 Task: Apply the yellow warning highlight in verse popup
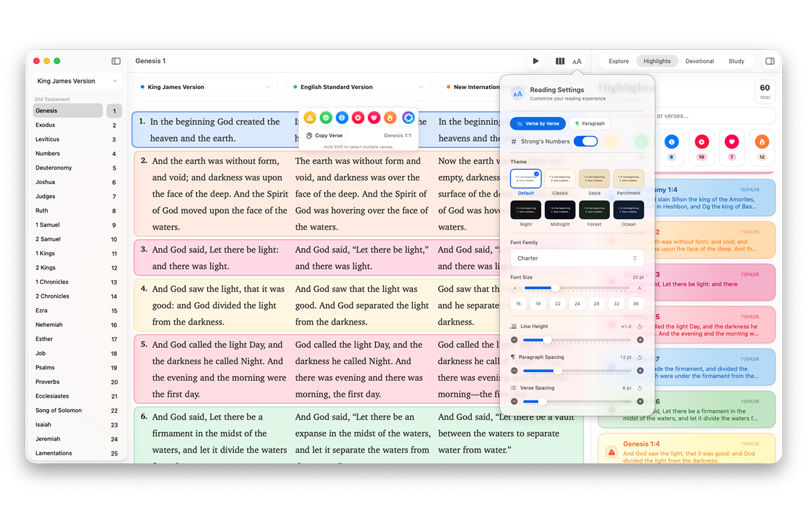click(310, 117)
